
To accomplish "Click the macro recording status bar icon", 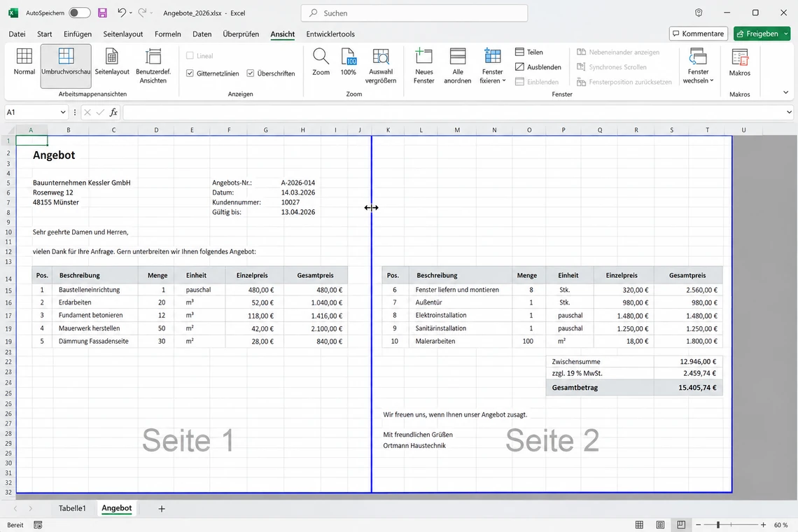I will tap(38, 525).
